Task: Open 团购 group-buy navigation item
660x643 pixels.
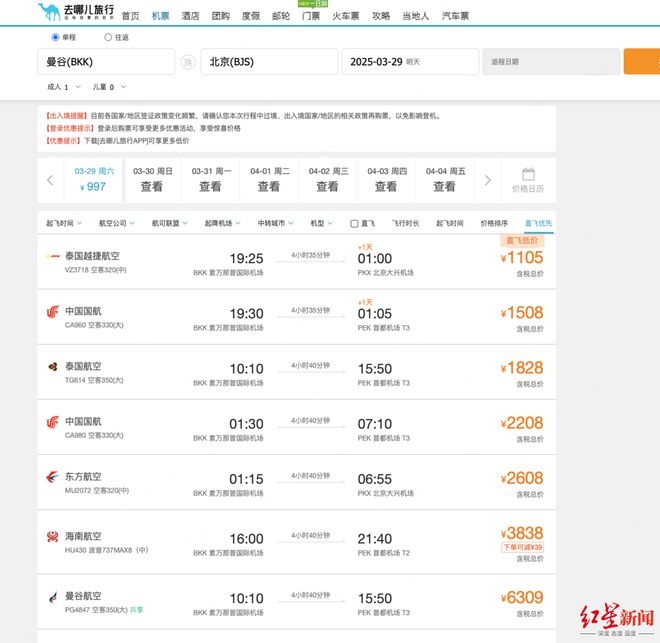Action: coord(221,16)
